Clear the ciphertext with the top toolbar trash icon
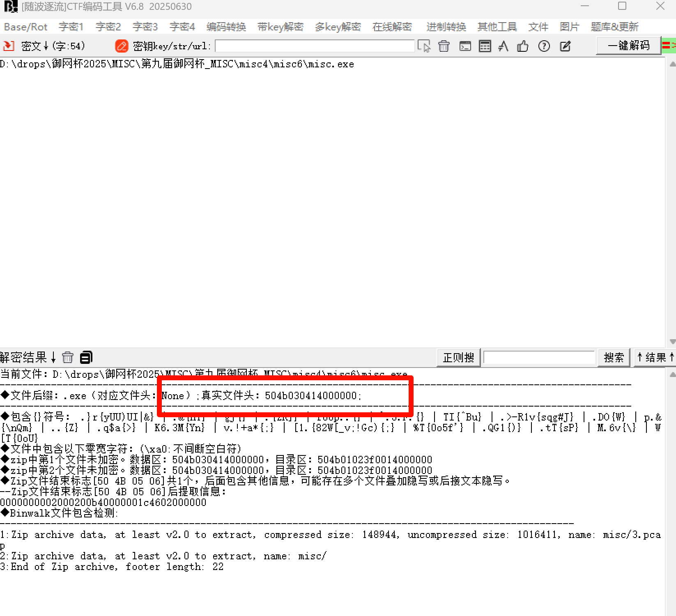 [x=444, y=46]
